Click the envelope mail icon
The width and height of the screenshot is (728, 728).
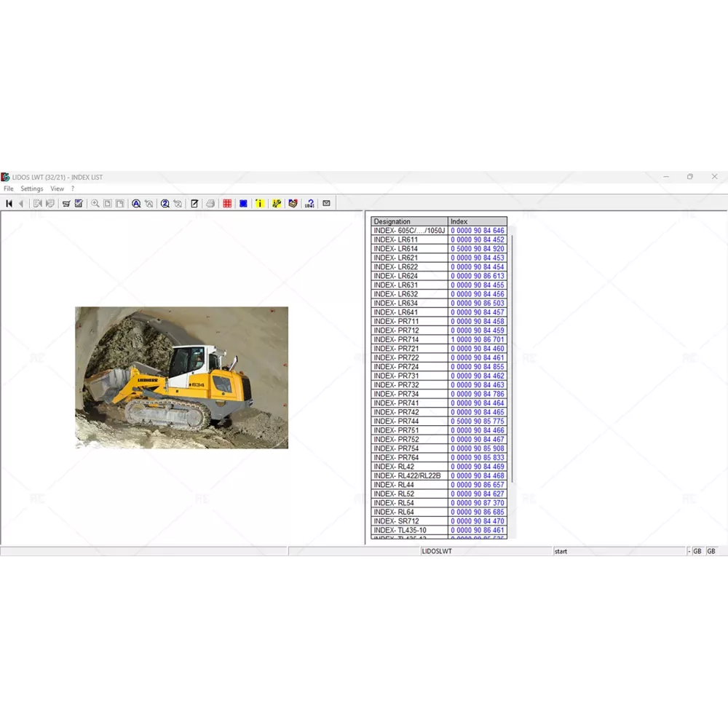coord(326,204)
